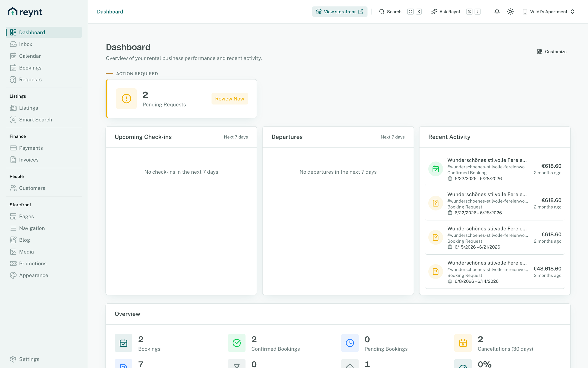This screenshot has height=368, width=588.
Task: Open Bookings from the sidebar
Action: coord(44,68)
